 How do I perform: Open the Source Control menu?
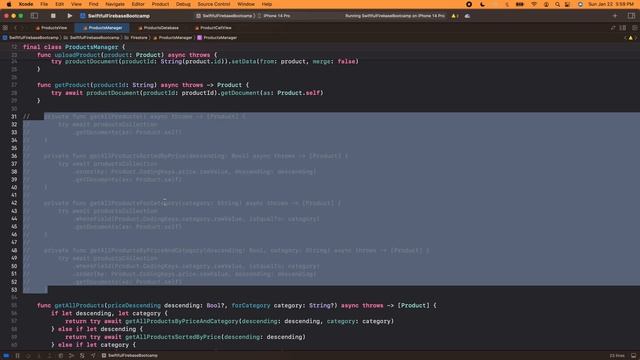point(214,4)
